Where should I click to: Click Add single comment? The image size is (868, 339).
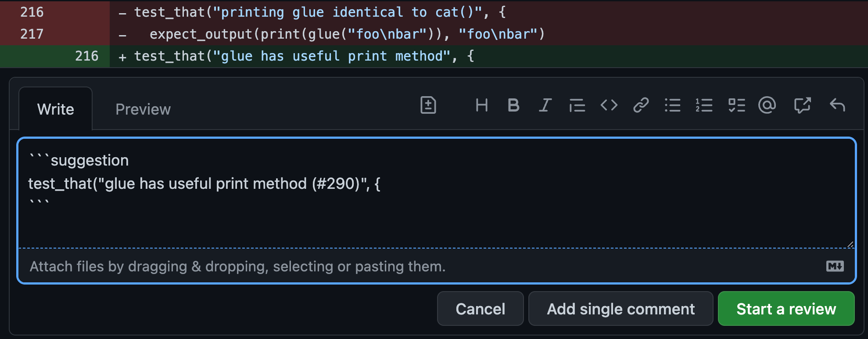(621, 309)
